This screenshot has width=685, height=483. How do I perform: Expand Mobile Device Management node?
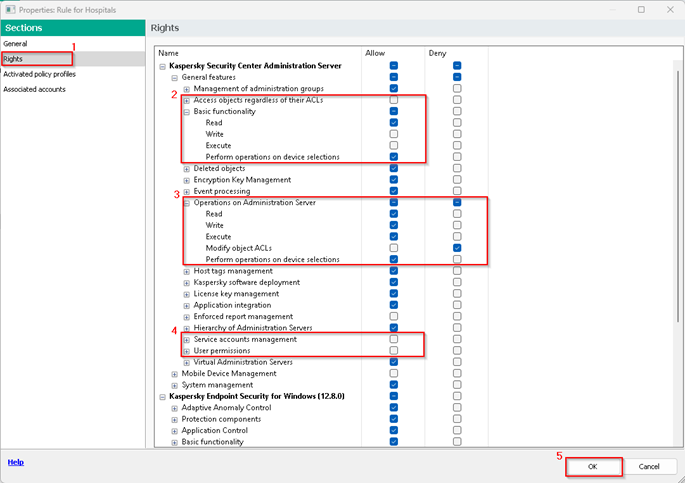[174, 374]
